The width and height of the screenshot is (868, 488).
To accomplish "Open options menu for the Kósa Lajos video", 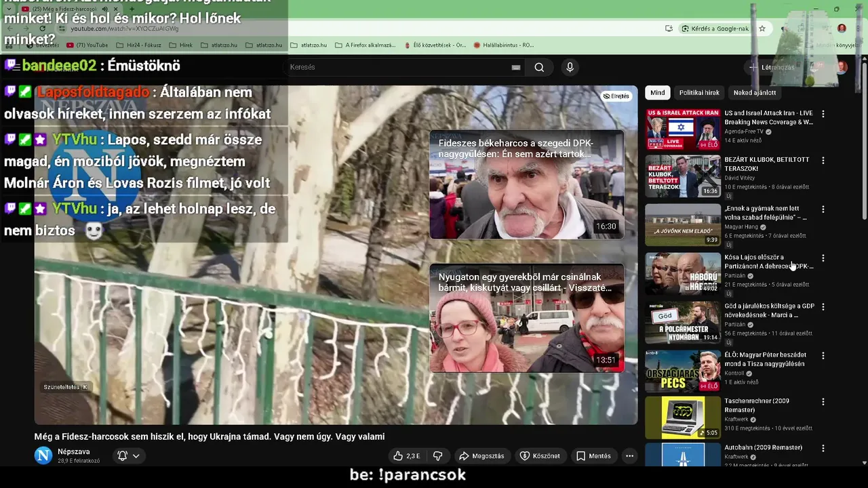I will click(823, 258).
